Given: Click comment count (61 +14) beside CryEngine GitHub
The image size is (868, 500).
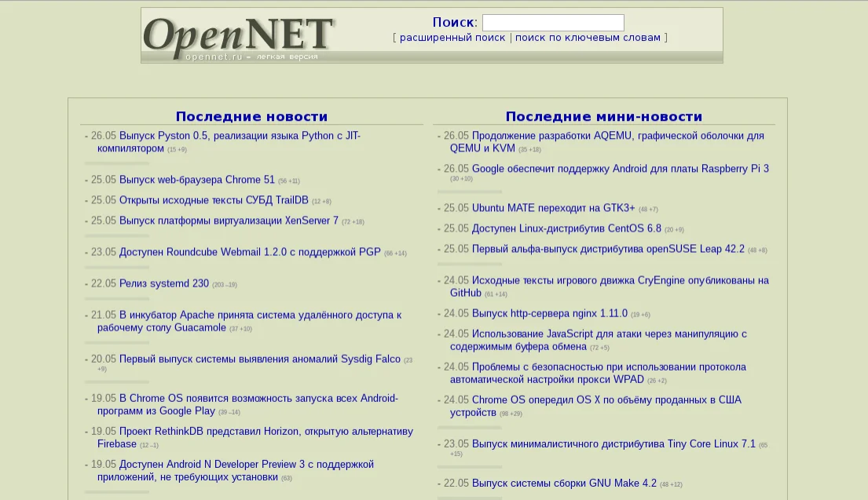Looking at the screenshot, I should [x=496, y=294].
